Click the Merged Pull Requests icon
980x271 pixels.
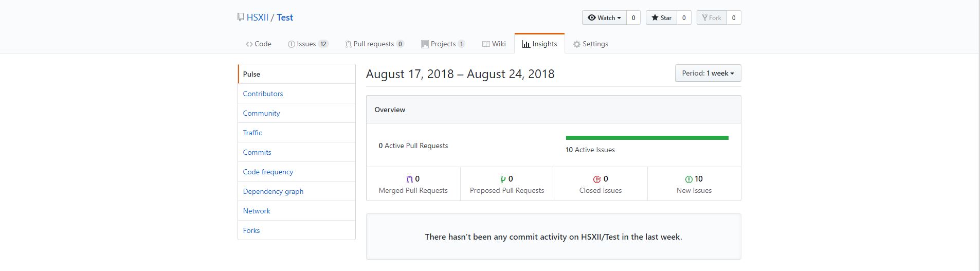[x=409, y=179]
